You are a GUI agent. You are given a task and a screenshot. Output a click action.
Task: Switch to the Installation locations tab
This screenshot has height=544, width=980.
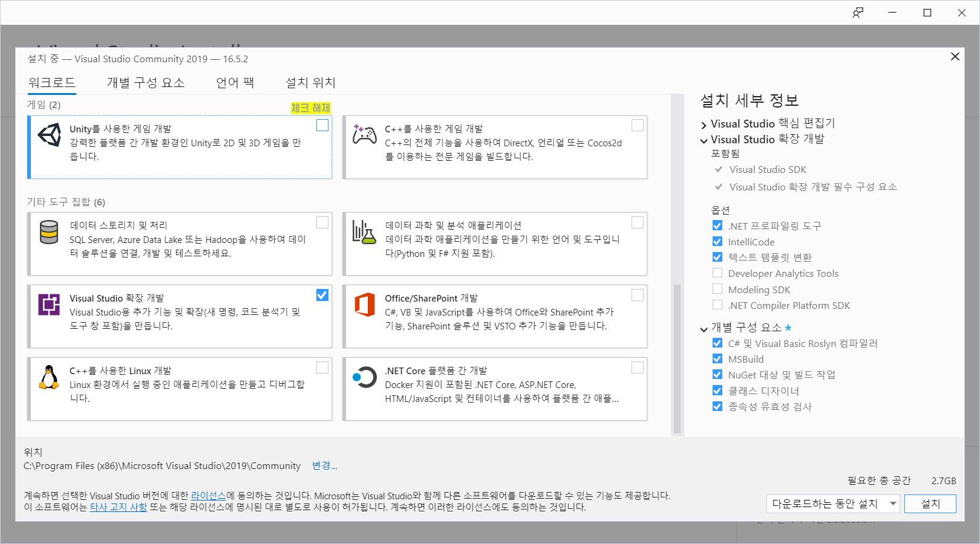click(x=310, y=83)
